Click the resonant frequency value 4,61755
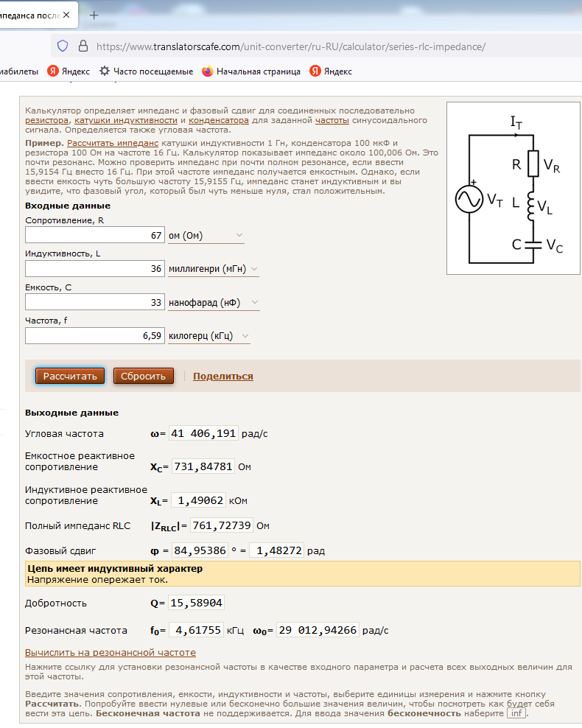Screen dimensions: 582x728 click(196, 630)
